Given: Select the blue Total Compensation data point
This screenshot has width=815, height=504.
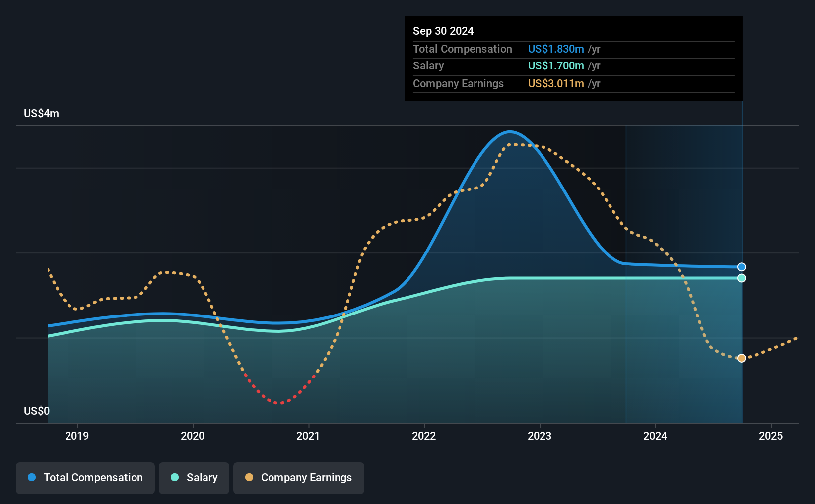Looking at the screenshot, I should pyautogui.click(x=742, y=267).
